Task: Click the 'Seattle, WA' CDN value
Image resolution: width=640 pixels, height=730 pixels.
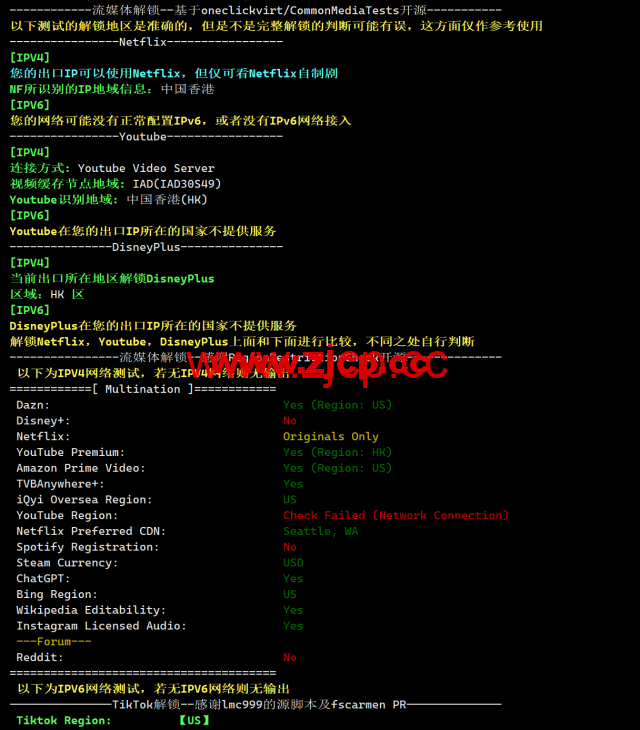Action: coord(321,531)
